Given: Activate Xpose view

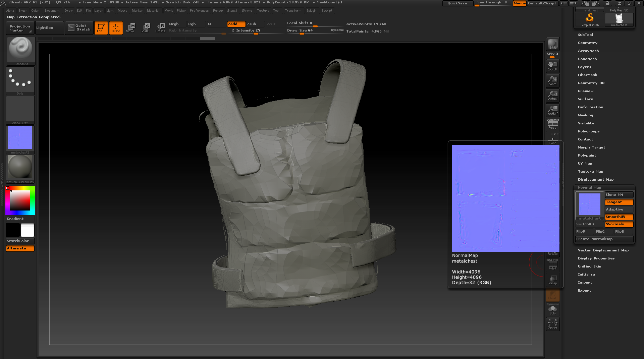Looking at the screenshot, I should point(552,324).
